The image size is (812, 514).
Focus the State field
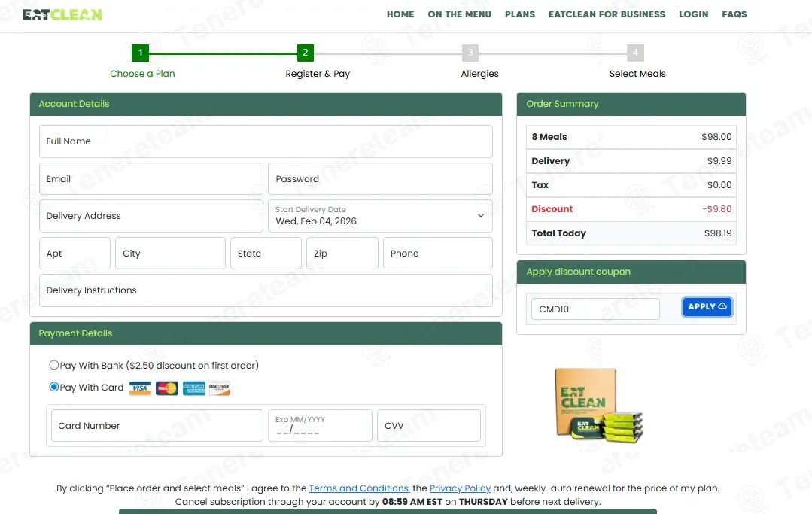click(266, 253)
